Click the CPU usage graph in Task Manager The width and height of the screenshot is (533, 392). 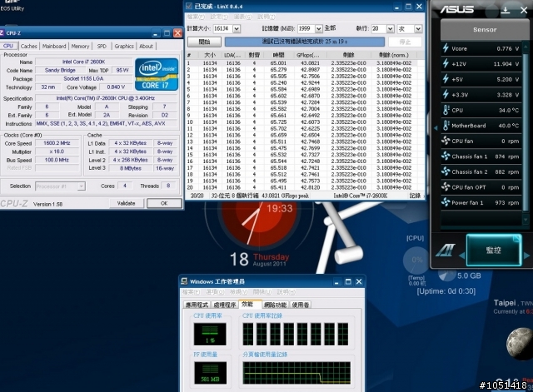click(210, 334)
